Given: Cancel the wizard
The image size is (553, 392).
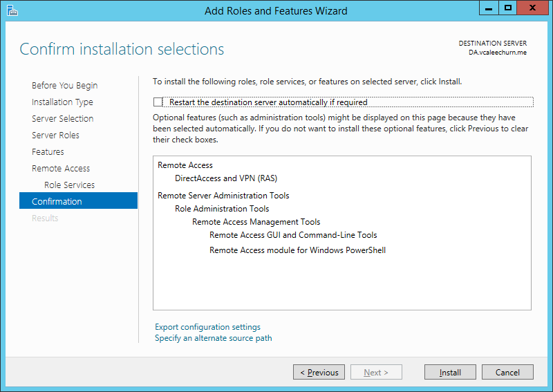Looking at the screenshot, I should pyautogui.click(x=507, y=372).
